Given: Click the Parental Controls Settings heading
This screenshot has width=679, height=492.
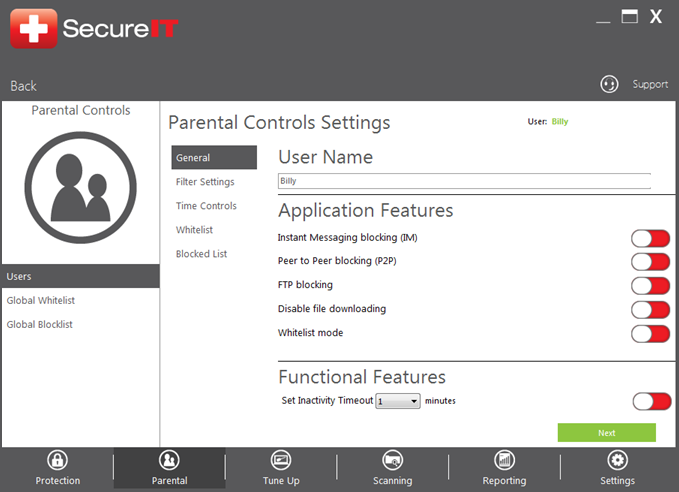Looking at the screenshot, I should point(279,123).
